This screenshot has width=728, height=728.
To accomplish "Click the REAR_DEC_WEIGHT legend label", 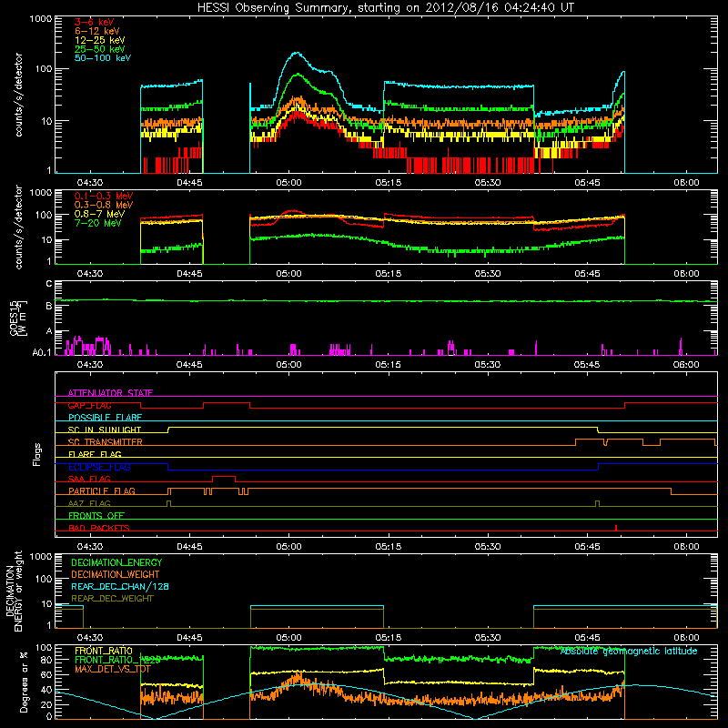I will click(112, 599).
